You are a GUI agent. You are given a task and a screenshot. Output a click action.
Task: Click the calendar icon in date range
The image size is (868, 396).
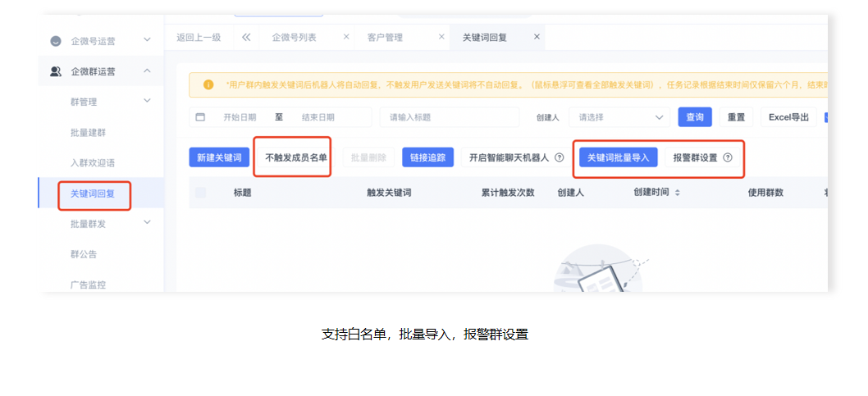200,117
